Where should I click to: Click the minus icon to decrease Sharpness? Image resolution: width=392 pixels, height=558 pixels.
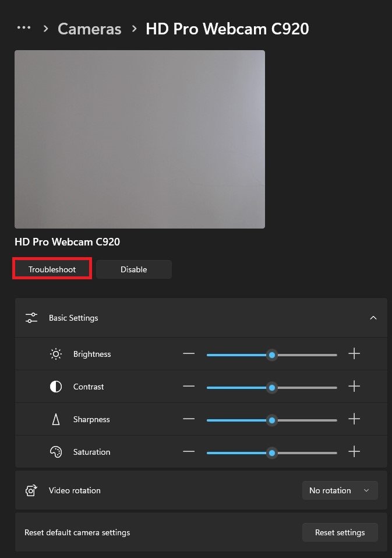pyautogui.click(x=189, y=419)
